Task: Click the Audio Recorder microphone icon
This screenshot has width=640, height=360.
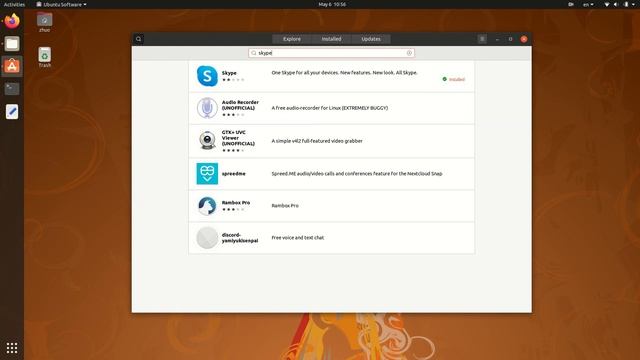Action: (207, 108)
